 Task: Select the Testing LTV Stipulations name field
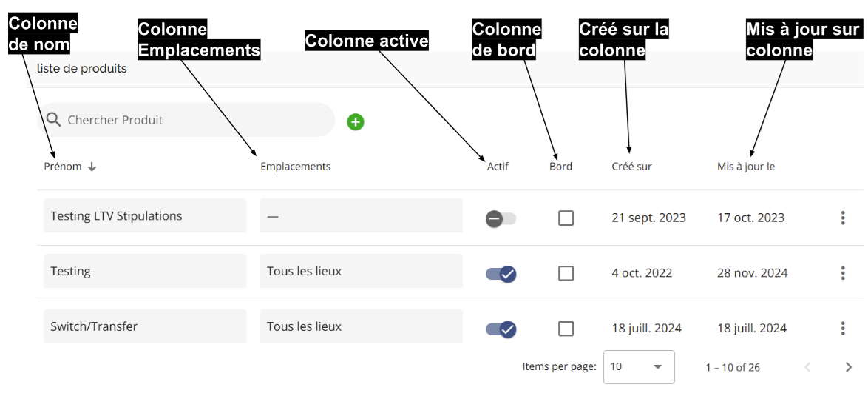click(145, 215)
